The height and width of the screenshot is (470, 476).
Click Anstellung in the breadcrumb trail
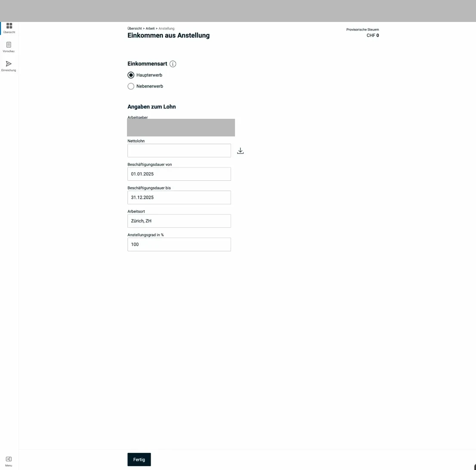point(167,28)
